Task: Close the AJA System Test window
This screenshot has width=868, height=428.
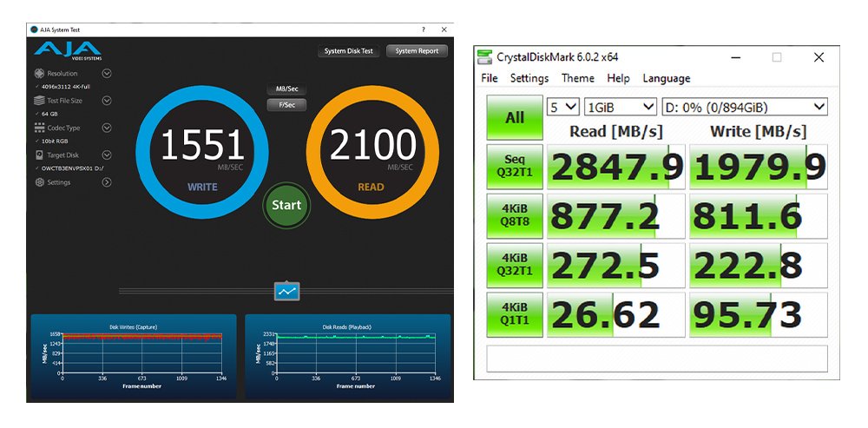Action: coord(444,30)
